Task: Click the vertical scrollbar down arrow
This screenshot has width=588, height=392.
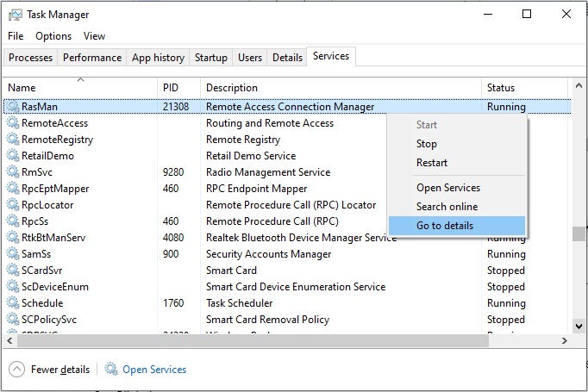Action: (x=579, y=326)
